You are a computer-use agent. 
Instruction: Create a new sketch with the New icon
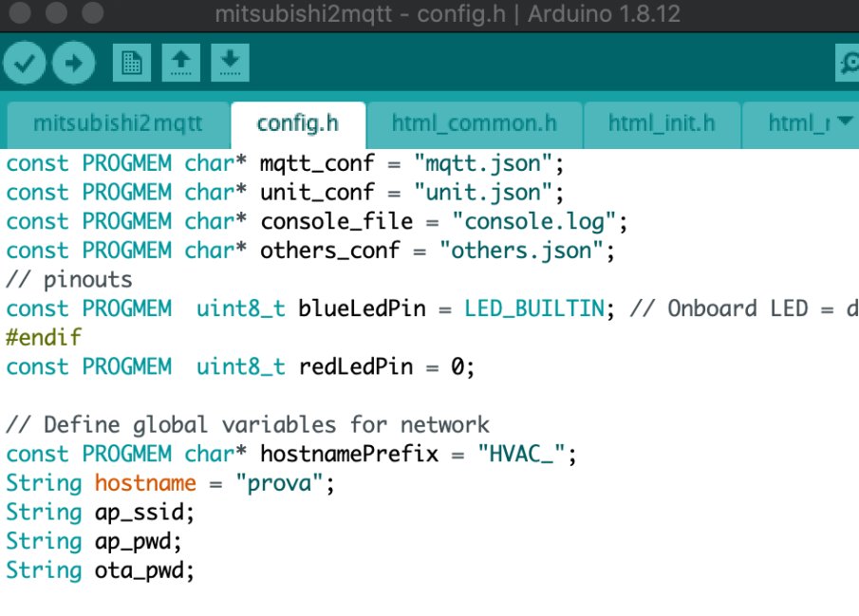coord(132,63)
